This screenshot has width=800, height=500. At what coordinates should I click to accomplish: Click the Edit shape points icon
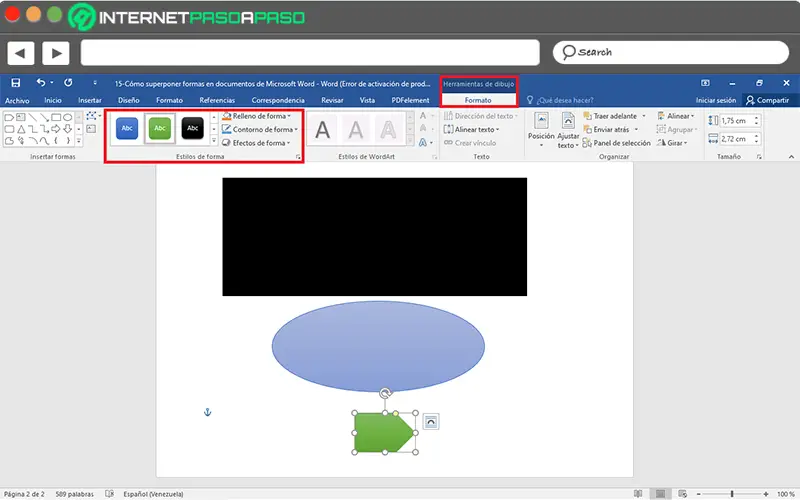(92, 116)
